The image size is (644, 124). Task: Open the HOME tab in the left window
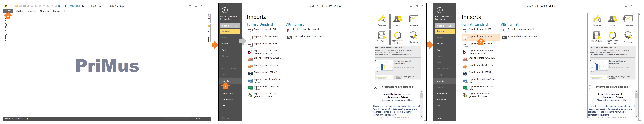tap(8, 11)
